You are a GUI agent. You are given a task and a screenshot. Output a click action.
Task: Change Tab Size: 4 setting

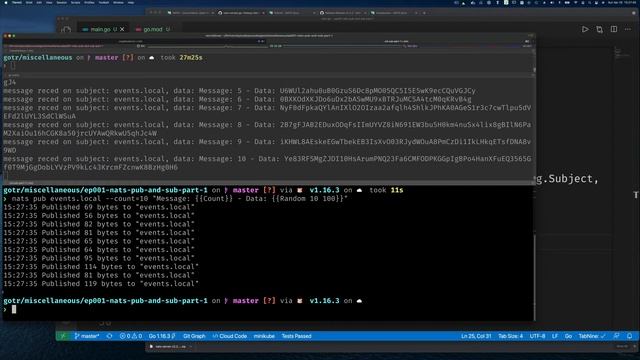(510, 336)
